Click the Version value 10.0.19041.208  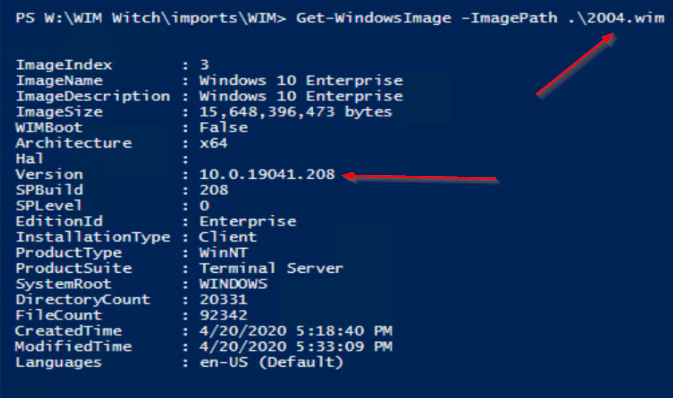coord(267,174)
